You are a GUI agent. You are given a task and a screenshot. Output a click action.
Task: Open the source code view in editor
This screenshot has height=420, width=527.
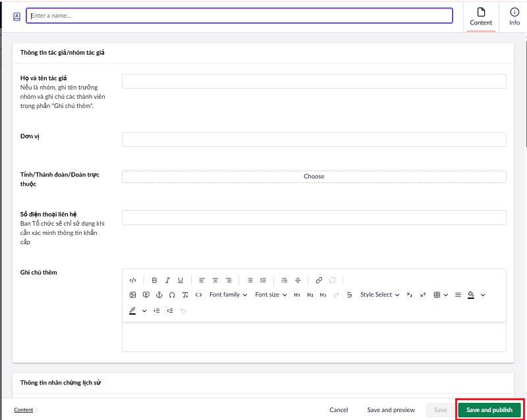pos(132,280)
